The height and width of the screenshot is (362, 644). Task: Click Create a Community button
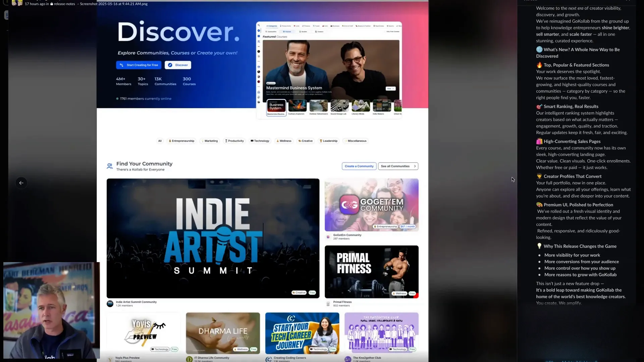[x=359, y=166]
